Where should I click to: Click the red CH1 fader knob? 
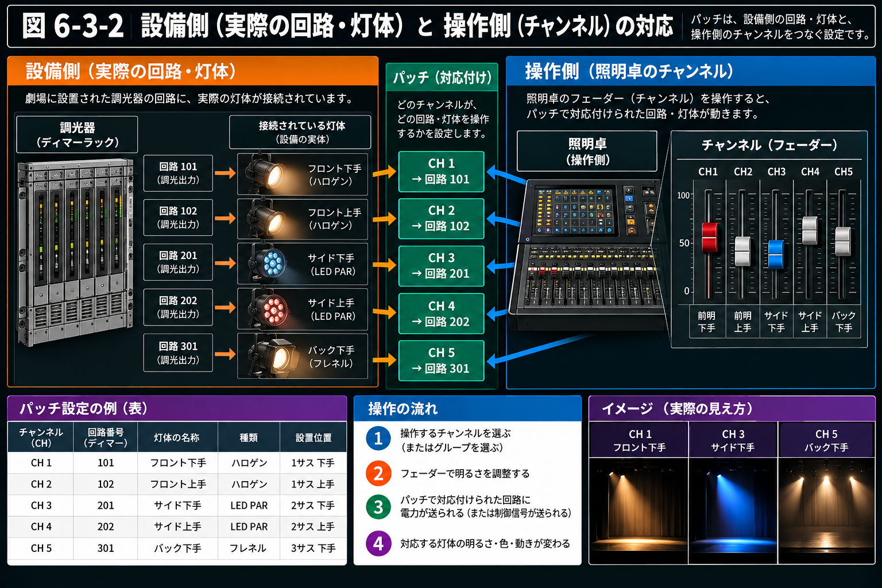[x=710, y=237]
